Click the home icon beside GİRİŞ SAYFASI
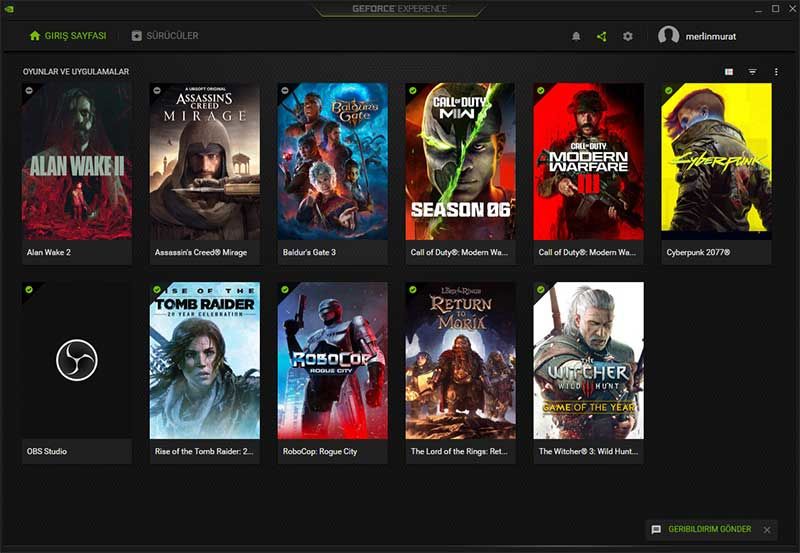Viewport: 800px width, 553px height. point(35,36)
